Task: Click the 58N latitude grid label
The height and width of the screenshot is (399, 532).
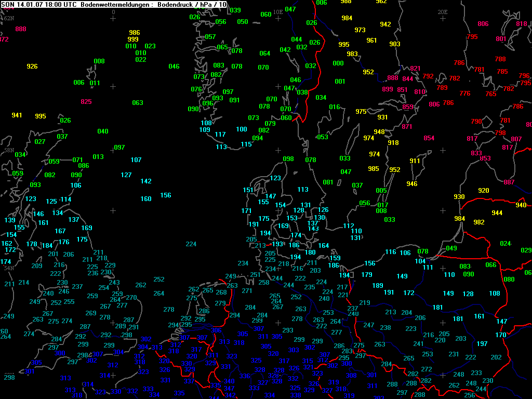Action: [9, 150]
